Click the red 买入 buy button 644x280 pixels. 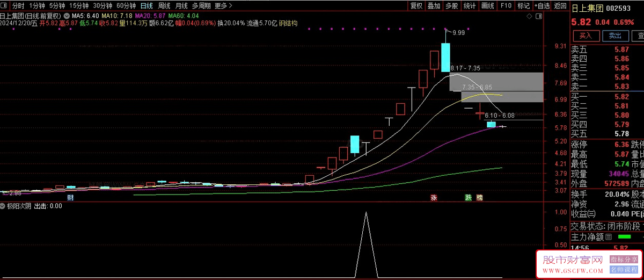tap(586, 36)
